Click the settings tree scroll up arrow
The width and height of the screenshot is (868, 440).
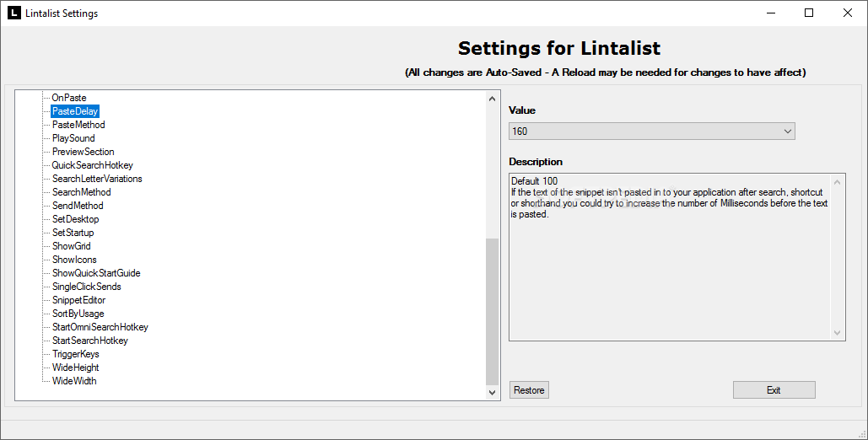coord(492,99)
